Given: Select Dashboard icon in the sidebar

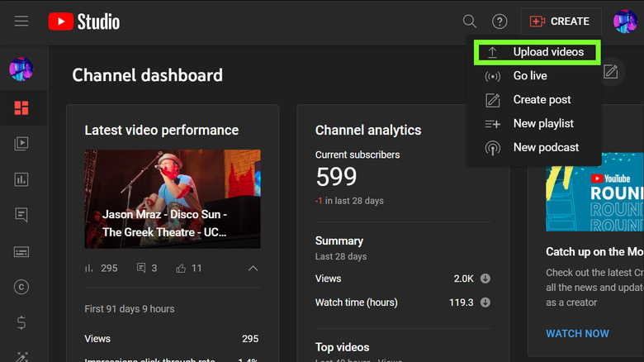Looking at the screenshot, I should 21,107.
